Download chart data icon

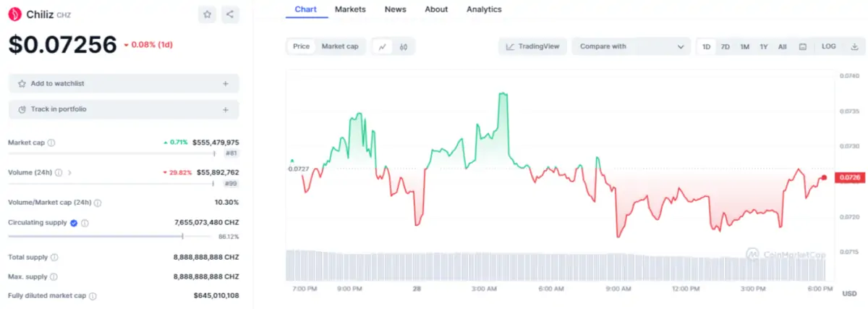coord(854,46)
